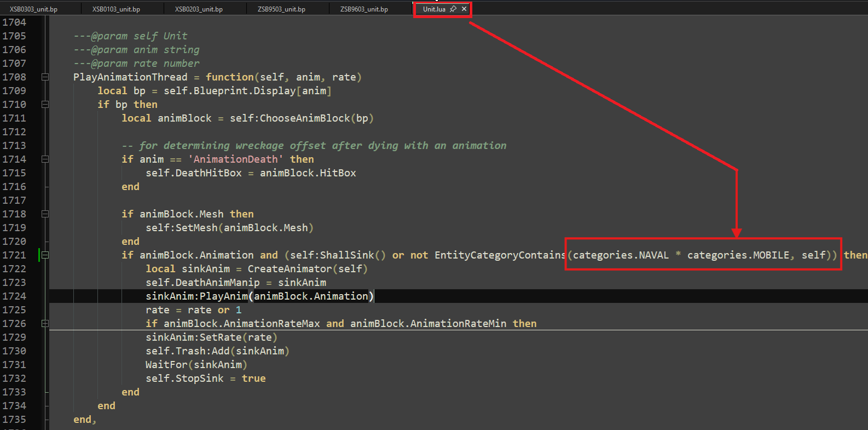Click on 'WaitFor(sinkAnim)' call

pyautogui.click(x=196, y=365)
